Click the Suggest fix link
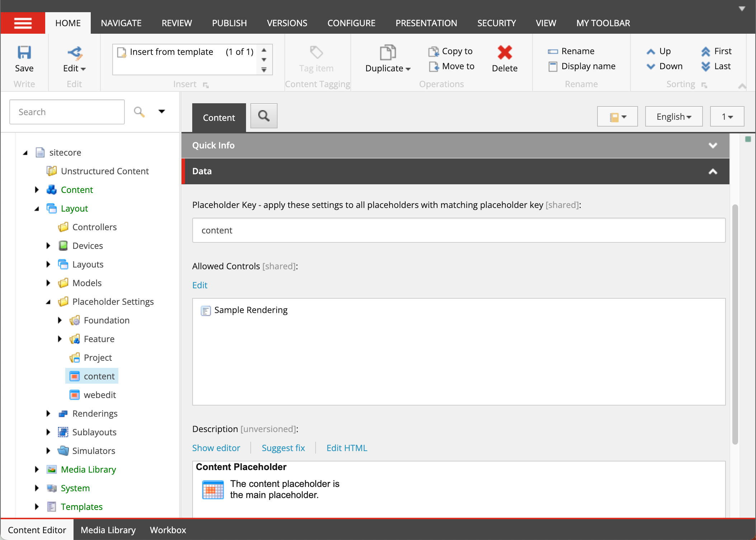This screenshot has width=756, height=540. (x=283, y=448)
